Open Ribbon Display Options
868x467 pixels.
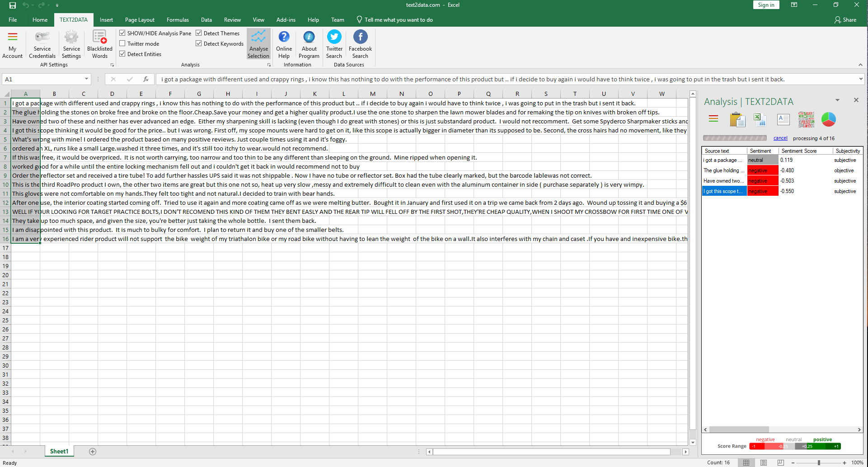[x=794, y=5]
